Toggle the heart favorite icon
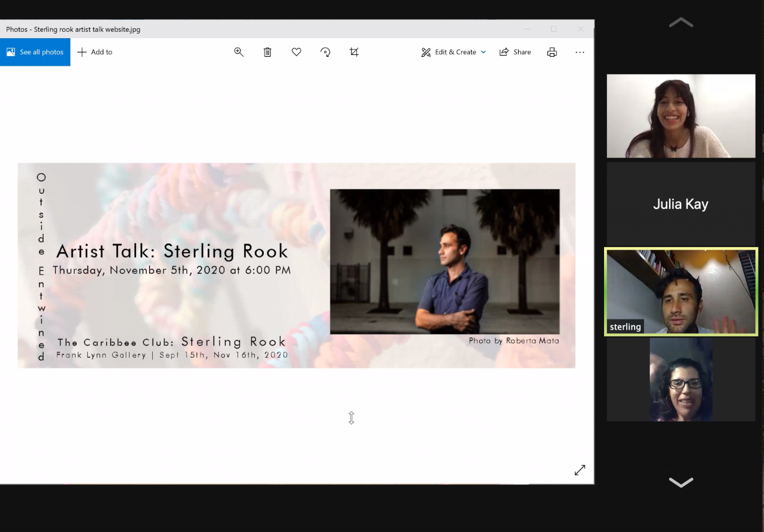The height and width of the screenshot is (532, 764). point(296,52)
